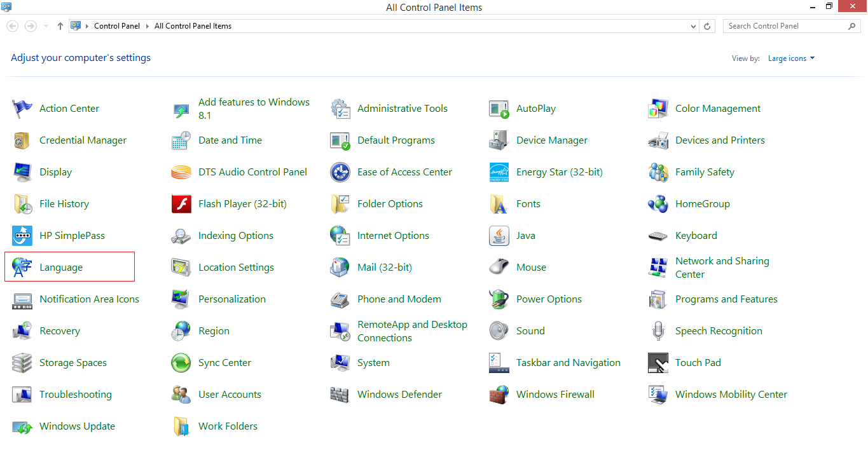Screen dimensions: 868x469
Task: Click the Power Options battery icon
Action: [499, 299]
